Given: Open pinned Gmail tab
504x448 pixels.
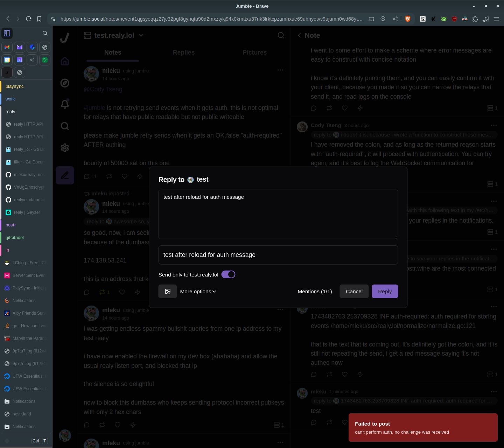Looking at the screenshot, I should point(7,47).
